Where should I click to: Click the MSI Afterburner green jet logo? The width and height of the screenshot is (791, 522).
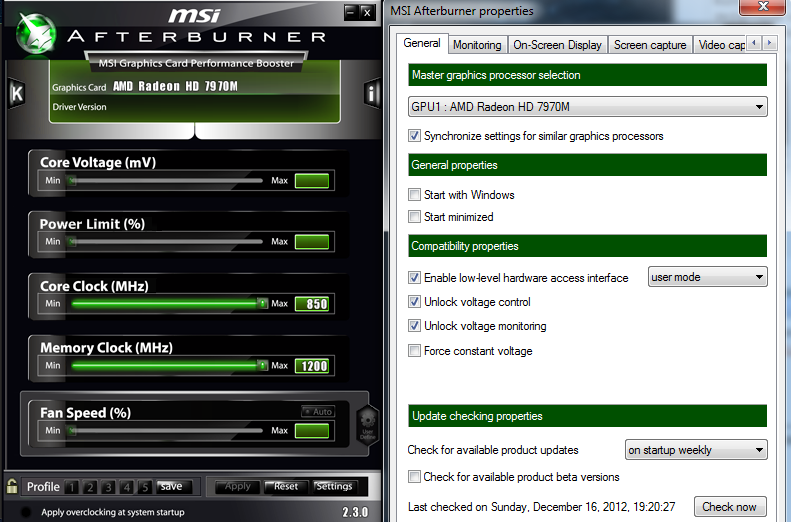click(x=35, y=33)
